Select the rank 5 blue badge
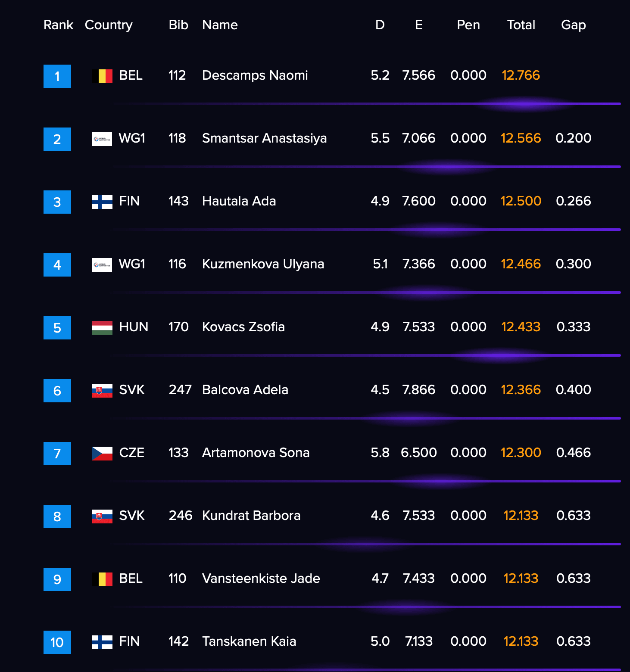The image size is (630, 672). [57, 328]
